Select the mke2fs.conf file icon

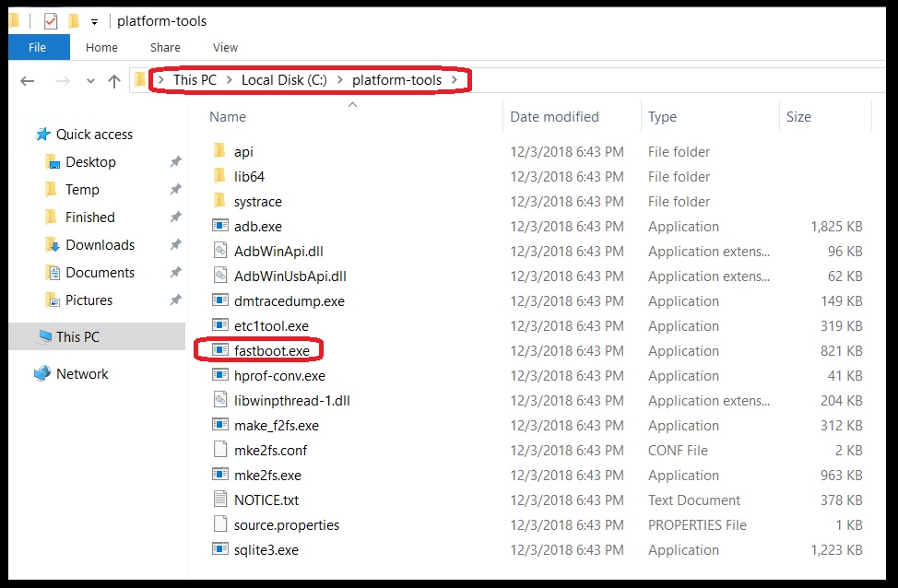point(220,450)
